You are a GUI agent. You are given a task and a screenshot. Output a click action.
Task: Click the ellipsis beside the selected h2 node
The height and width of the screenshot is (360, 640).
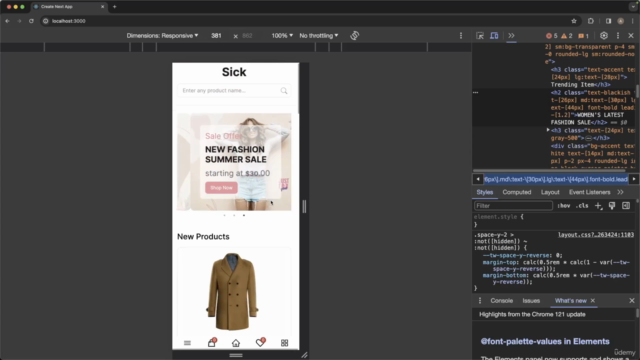click(x=476, y=93)
